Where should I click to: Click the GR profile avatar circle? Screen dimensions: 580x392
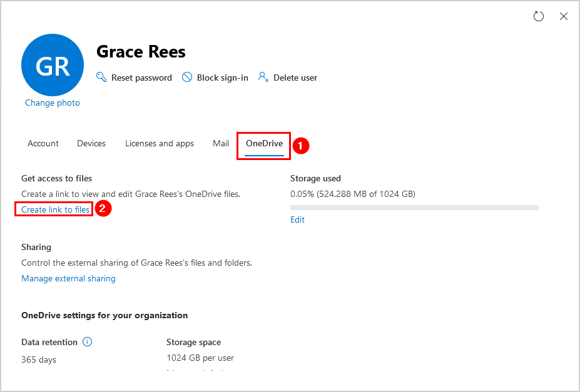click(x=53, y=66)
